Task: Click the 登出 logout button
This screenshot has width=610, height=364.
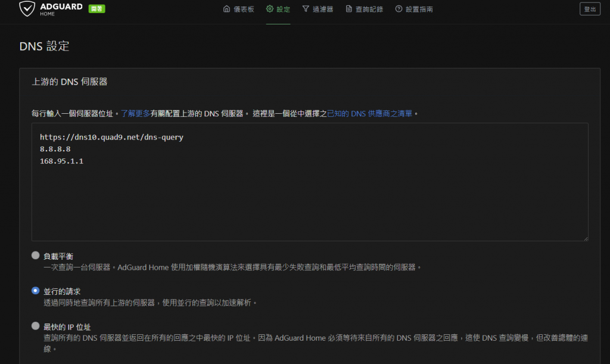Action: click(590, 9)
